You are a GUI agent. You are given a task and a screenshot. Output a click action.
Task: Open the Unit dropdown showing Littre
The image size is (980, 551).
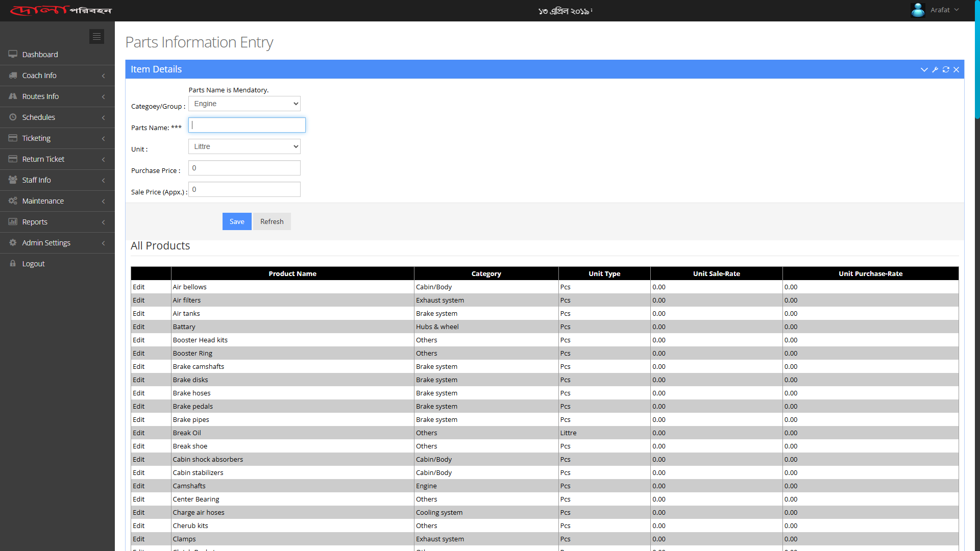244,146
